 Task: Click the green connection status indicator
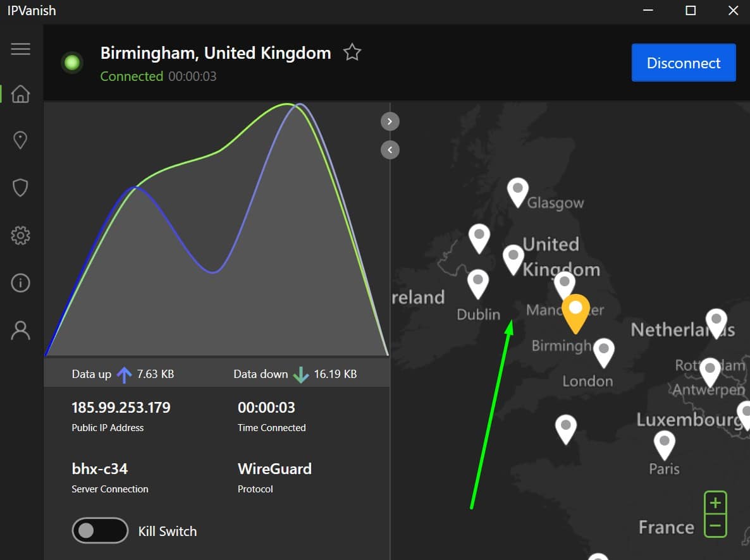(x=72, y=62)
